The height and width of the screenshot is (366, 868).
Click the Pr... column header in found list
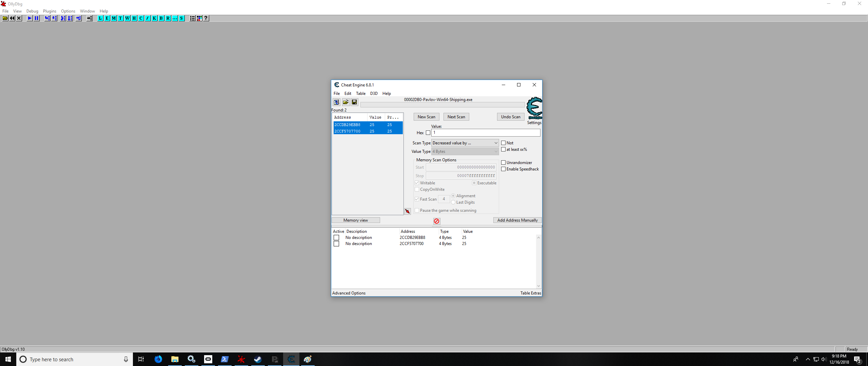pos(393,117)
